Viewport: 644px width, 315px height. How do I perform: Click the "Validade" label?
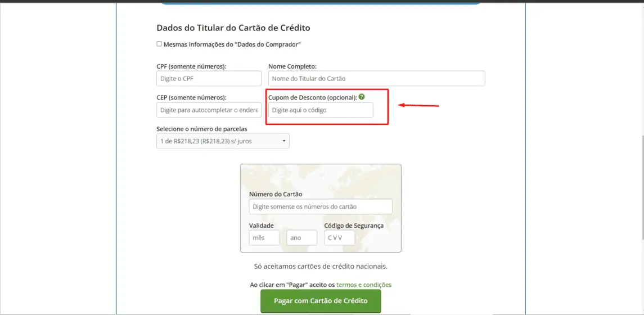[x=261, y=226]
